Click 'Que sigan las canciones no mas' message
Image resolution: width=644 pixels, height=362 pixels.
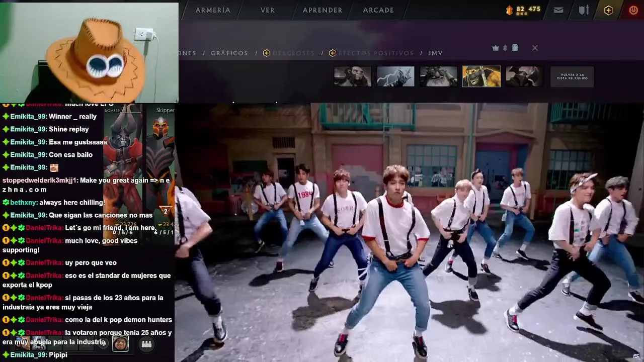point(101,215)
